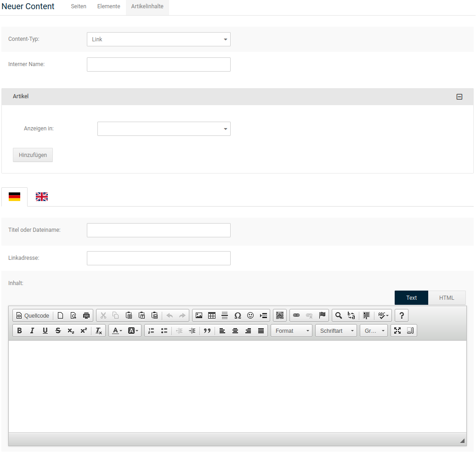Insert an image via toolbar icon
This screenshot has height=454, width=476.
point(199,315)
